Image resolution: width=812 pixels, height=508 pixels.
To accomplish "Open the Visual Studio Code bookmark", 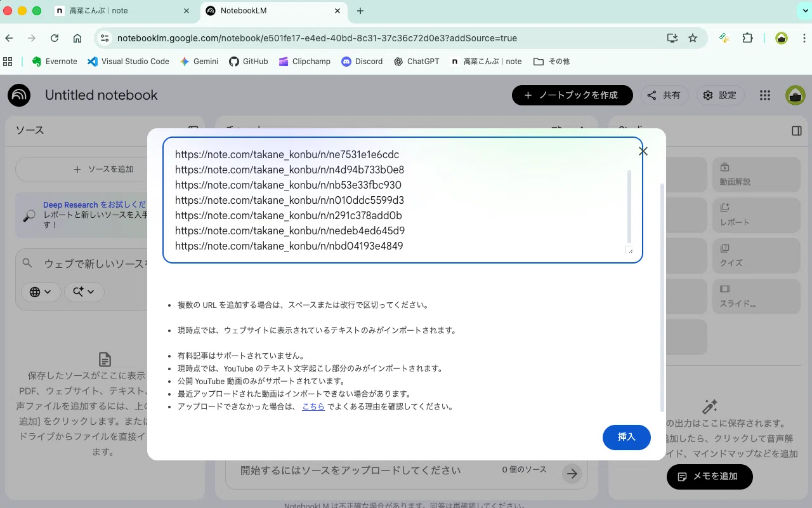I will click(128, 62).
